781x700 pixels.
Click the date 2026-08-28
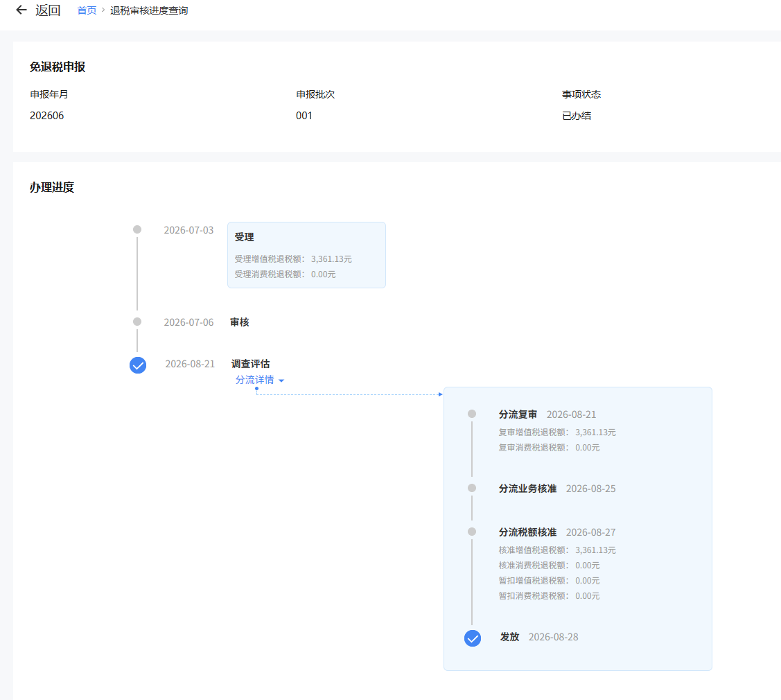pyautogui.click(x=554, y=637)
